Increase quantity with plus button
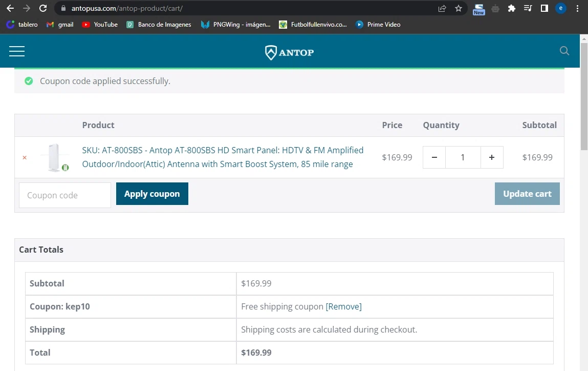The height and width of the screenshot is (371, 588). tap(492, 157)
